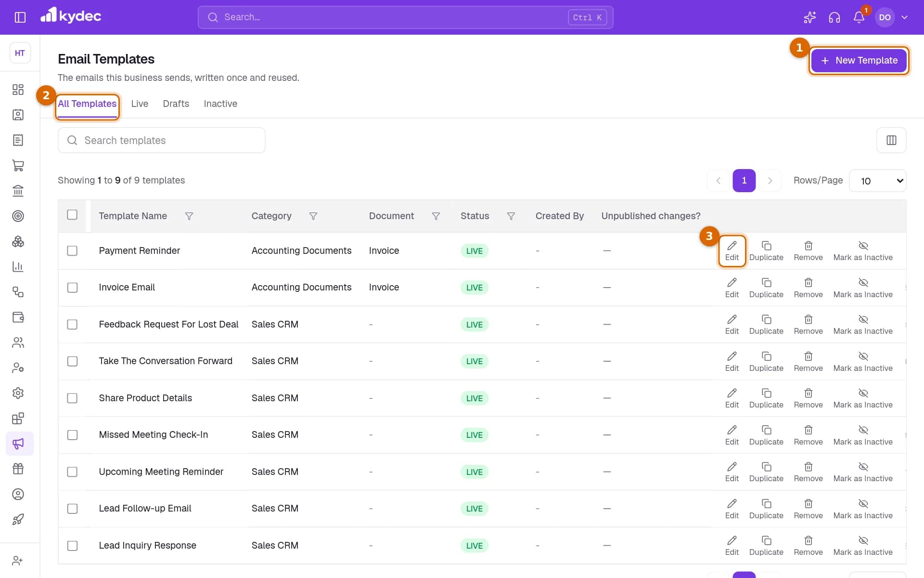Open the wallet sidebar icon
Screen dimensions: 924x578
(x=18, y=317)
